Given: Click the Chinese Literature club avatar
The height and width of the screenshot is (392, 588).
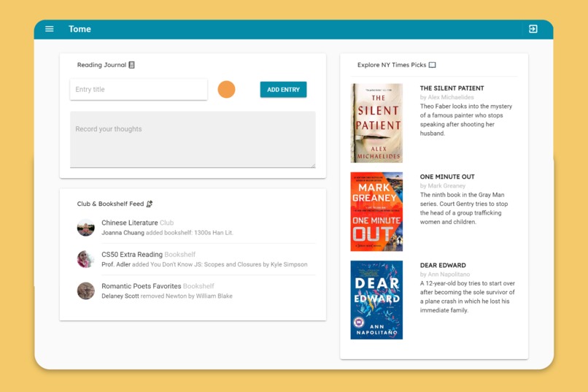Looking at the screenshot, I should (x=86, y=227).
